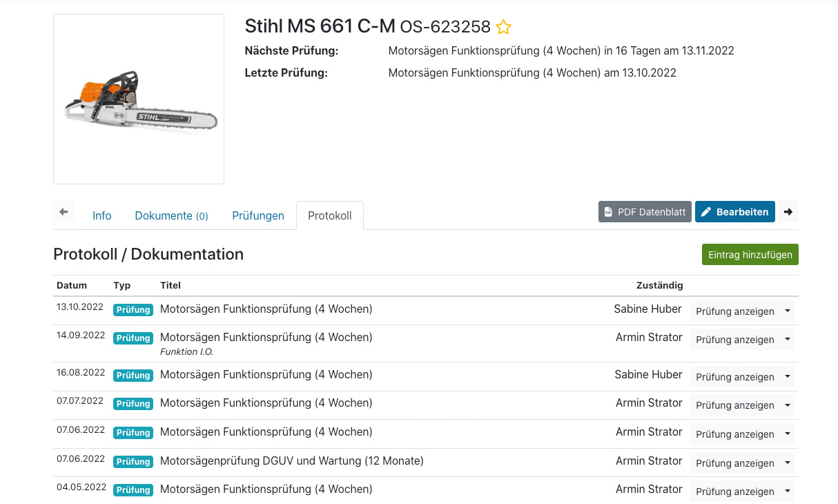Click the Titel column header
Viewport: 838px width, 504px height.
pyautogui.click(x=170, y=285)
